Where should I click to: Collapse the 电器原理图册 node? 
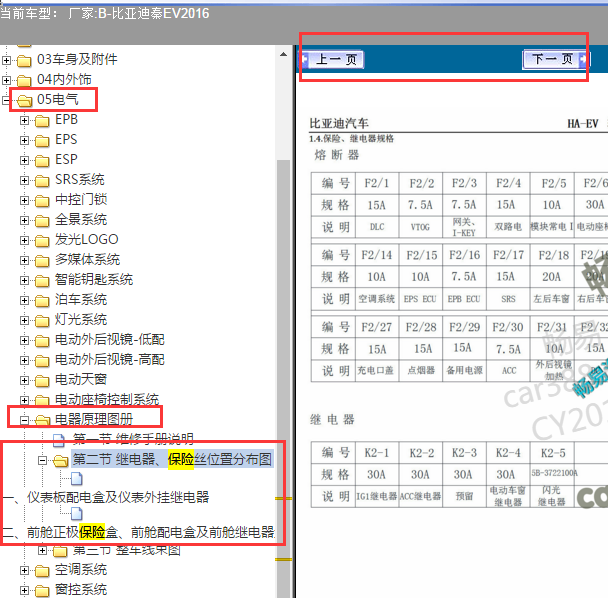coord(24,420)
